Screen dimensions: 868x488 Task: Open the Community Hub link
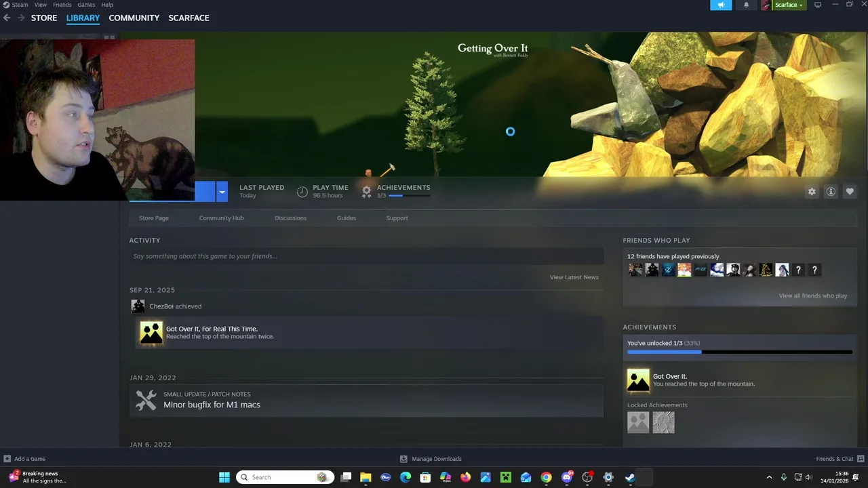(x=221, y=218)
